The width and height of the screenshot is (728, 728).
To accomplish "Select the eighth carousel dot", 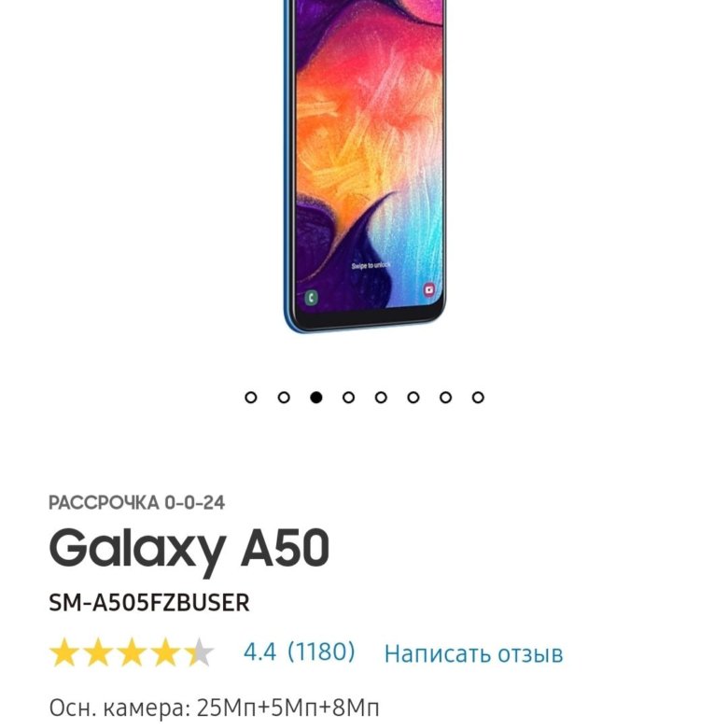I will pos(478,398).
